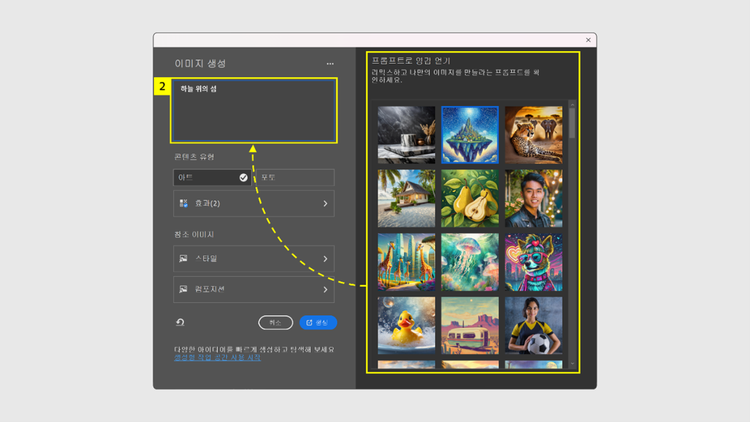
Task: Select the marble table still-life thumbnail
Action: [407, 135]
